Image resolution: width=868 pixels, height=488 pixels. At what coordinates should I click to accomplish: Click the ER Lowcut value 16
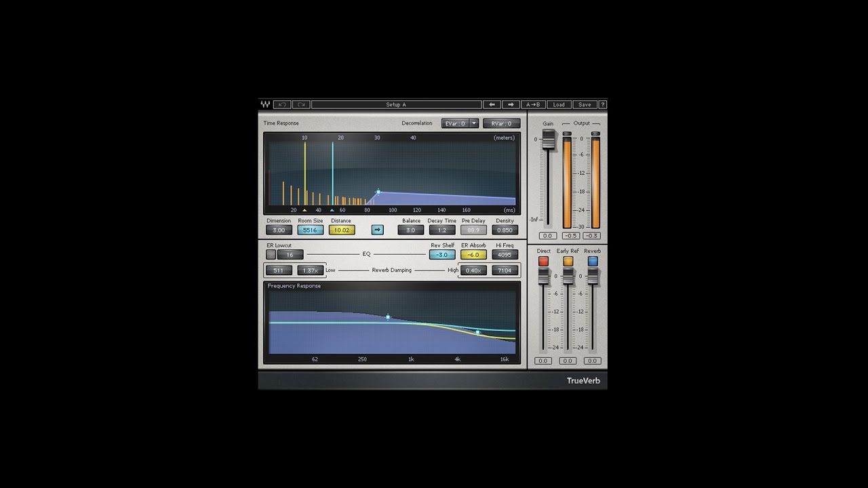pos(290,255)
